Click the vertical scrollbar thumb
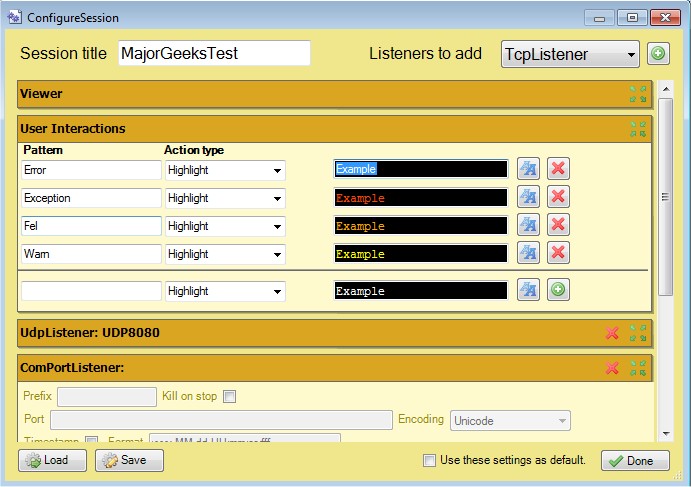This screenshot has width=691, height=487. (x=666, y=197)
